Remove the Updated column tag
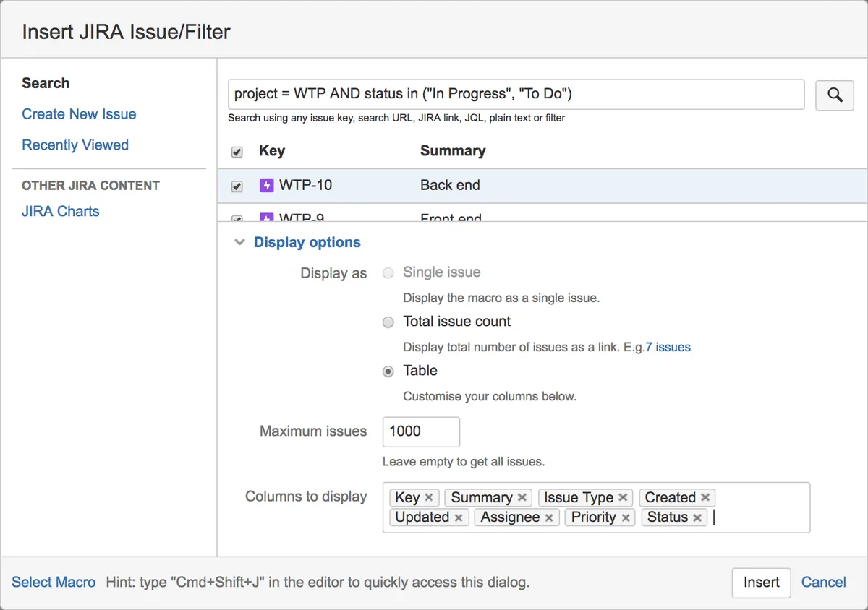Screen dimensions: 868x610 (459, 517)
